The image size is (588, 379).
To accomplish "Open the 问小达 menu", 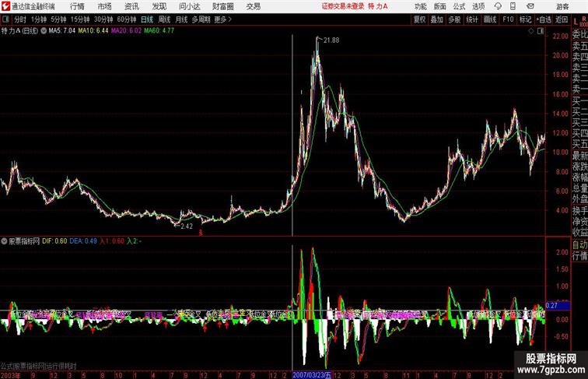I will pyautogui.click(x=189, y=6).
